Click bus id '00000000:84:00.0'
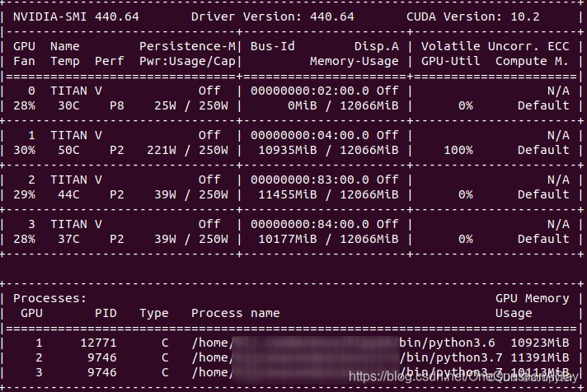This screenshot has width=587, height=392. (x=310, y=225)
